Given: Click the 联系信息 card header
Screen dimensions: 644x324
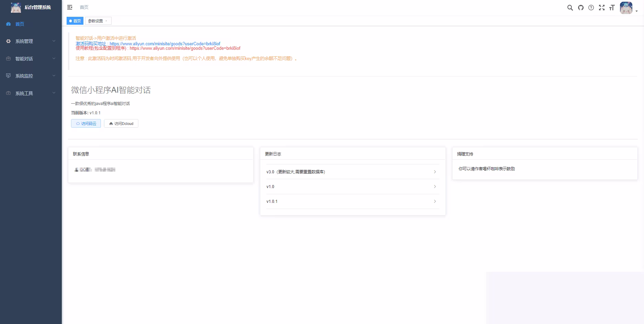Looking at the screenshot, I should pos(161,154).
